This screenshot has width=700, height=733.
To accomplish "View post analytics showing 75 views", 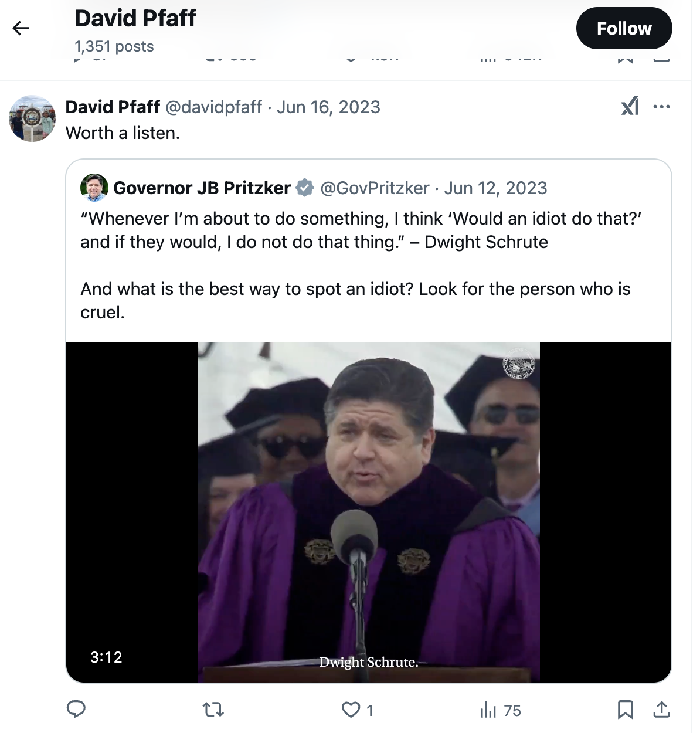I will 501,711.
